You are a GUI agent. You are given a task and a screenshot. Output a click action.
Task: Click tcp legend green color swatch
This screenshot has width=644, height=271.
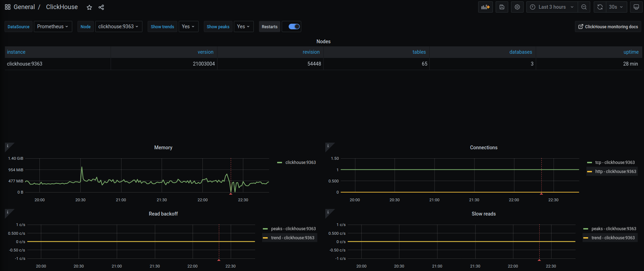pos(590,163)
